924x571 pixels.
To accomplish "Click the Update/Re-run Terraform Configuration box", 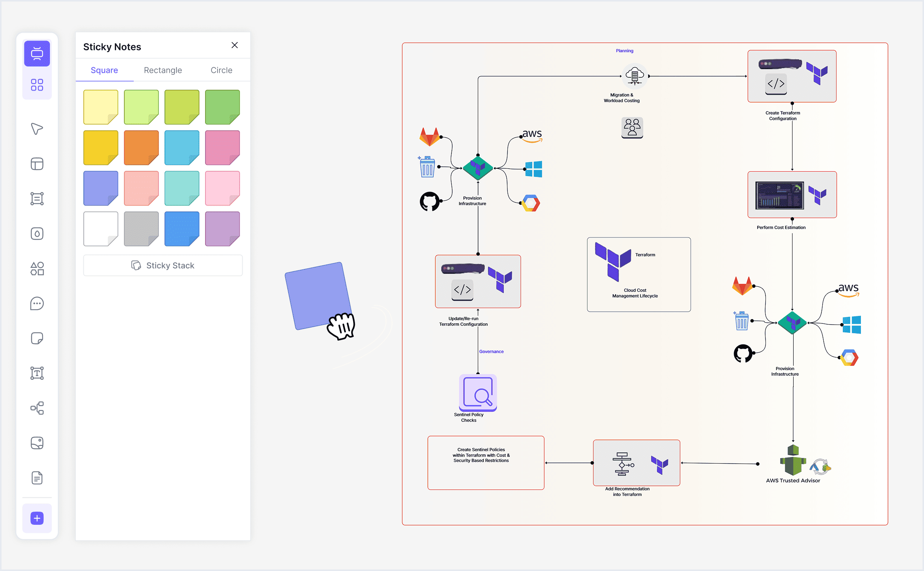I will pos(478,282).
